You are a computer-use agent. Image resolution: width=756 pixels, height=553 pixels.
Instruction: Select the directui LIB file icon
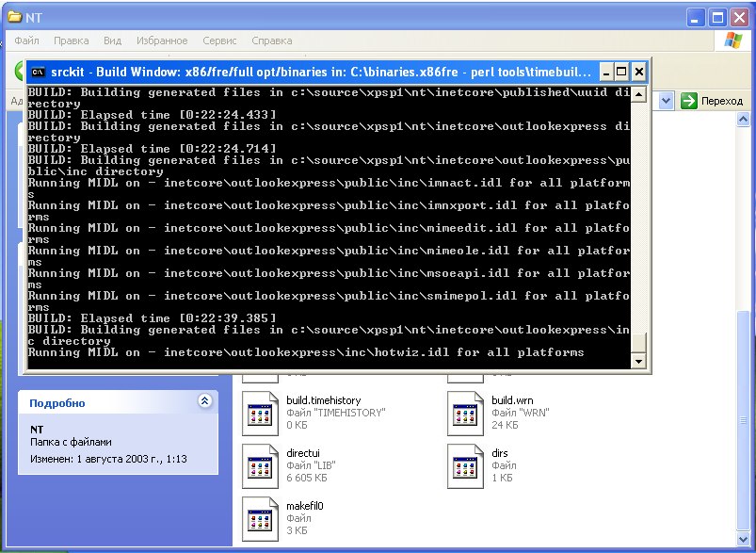point(261,466)
